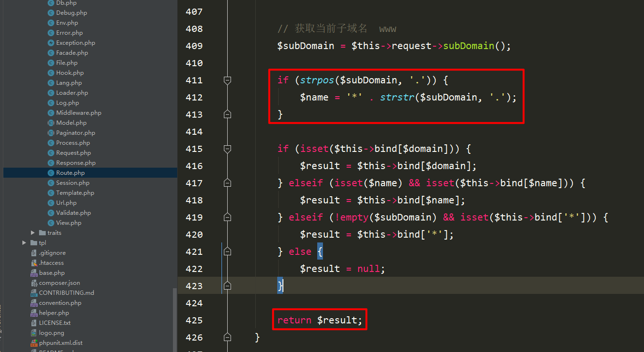Click line number 409 in gutter
The image size is (644, 352).
pyautogui.click(x=194, y=46)
